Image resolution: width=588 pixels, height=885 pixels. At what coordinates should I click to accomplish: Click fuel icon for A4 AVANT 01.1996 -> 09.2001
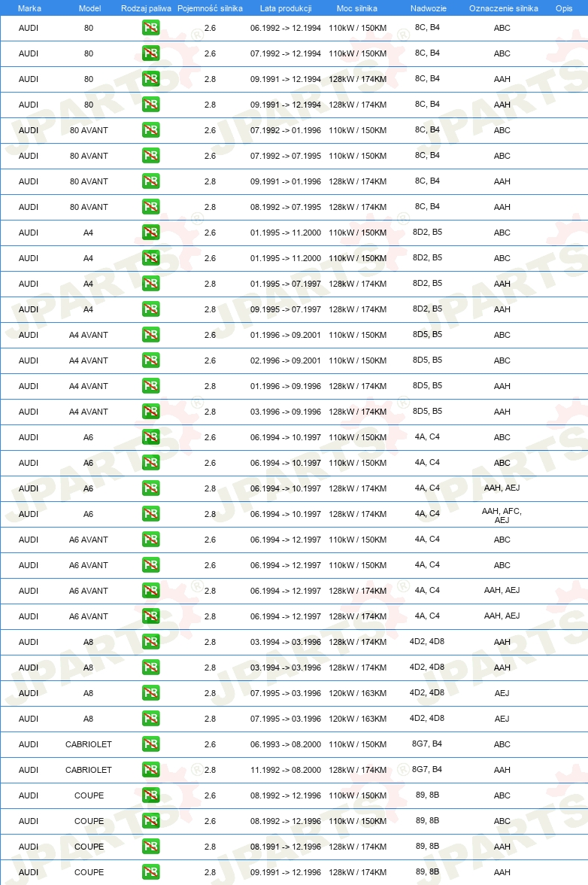coord(150,335)
